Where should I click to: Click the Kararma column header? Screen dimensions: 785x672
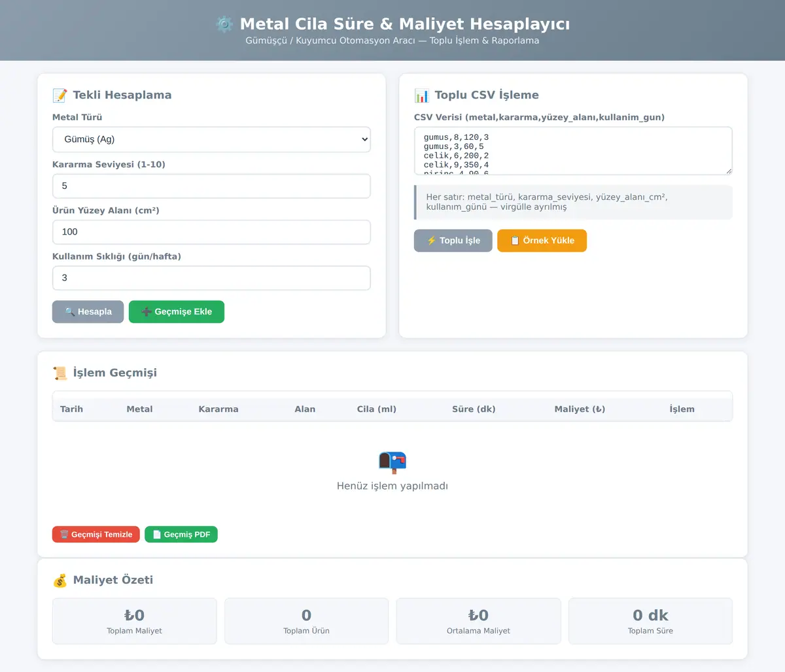pyautogui.click(x=218, y=409)
